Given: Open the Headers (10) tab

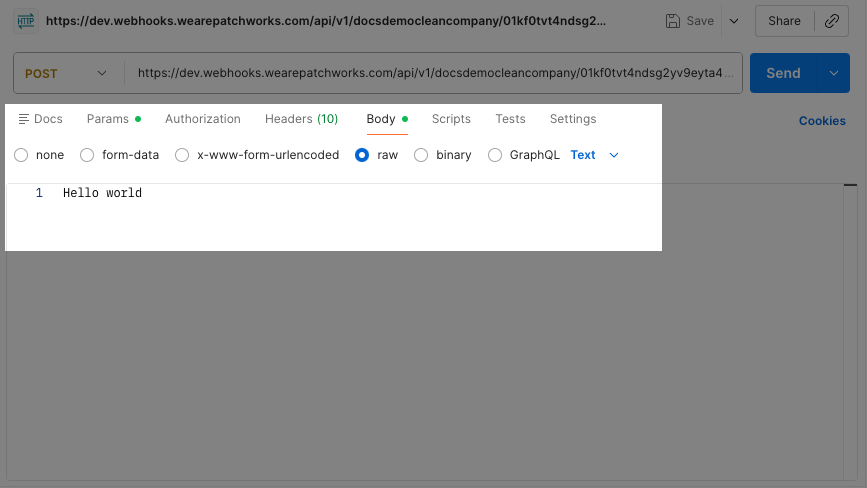Looking at the screenshot, I should 301,119.
